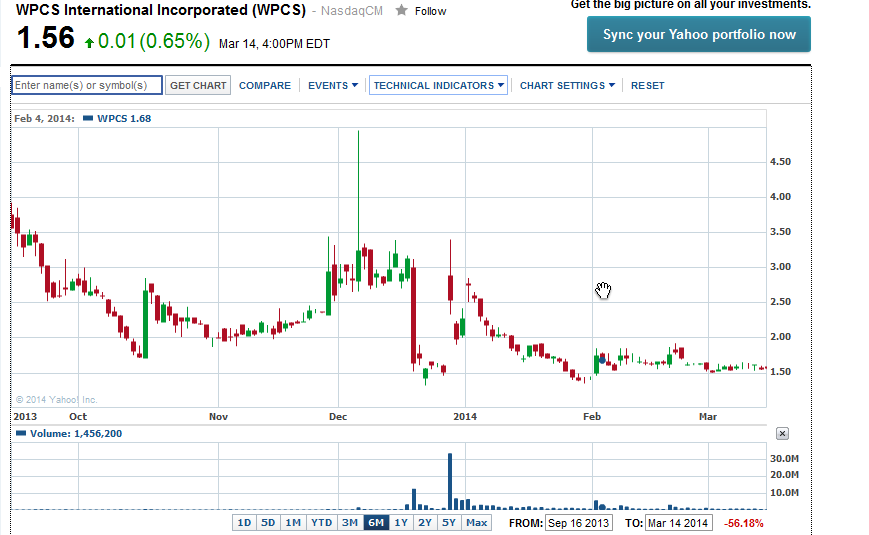This screenshot has height=535, width=869.
Task: Choose the 1Y range
Action: click(x=401, y=522)
